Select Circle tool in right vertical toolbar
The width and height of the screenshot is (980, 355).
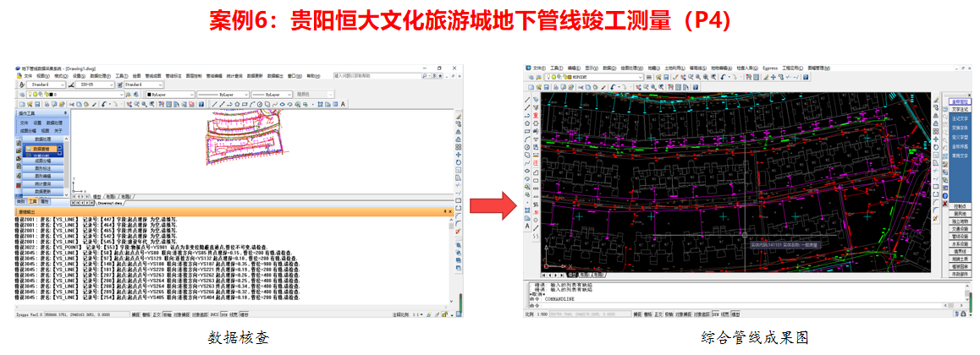click(x=527, y=147)
